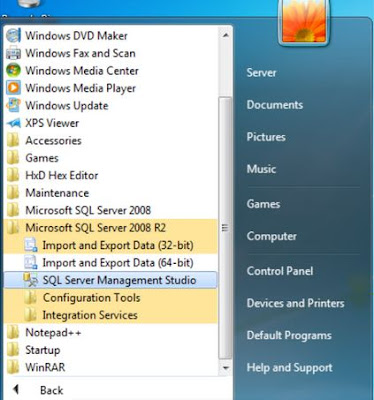Viewport: 374px width, 400px height.
Task: Open Help and Support
Action: point(289,367)
